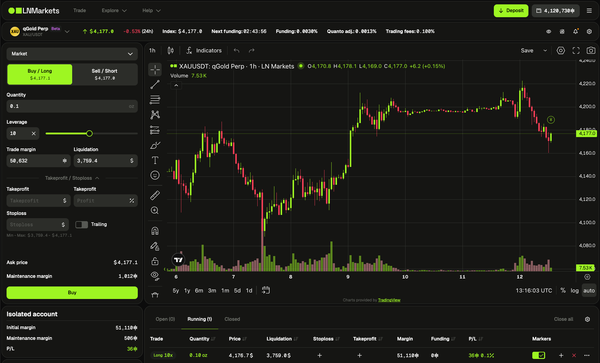The width and height of the screenshot is (600, 363).
Task: Clear the leverage value with X
Action: tap(33, 133)
